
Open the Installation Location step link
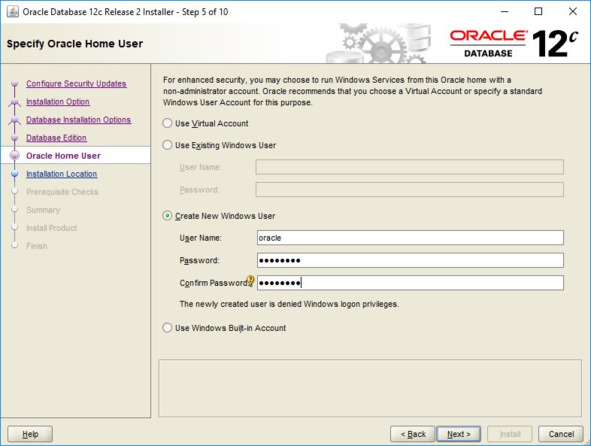click(x=61, y=174)
